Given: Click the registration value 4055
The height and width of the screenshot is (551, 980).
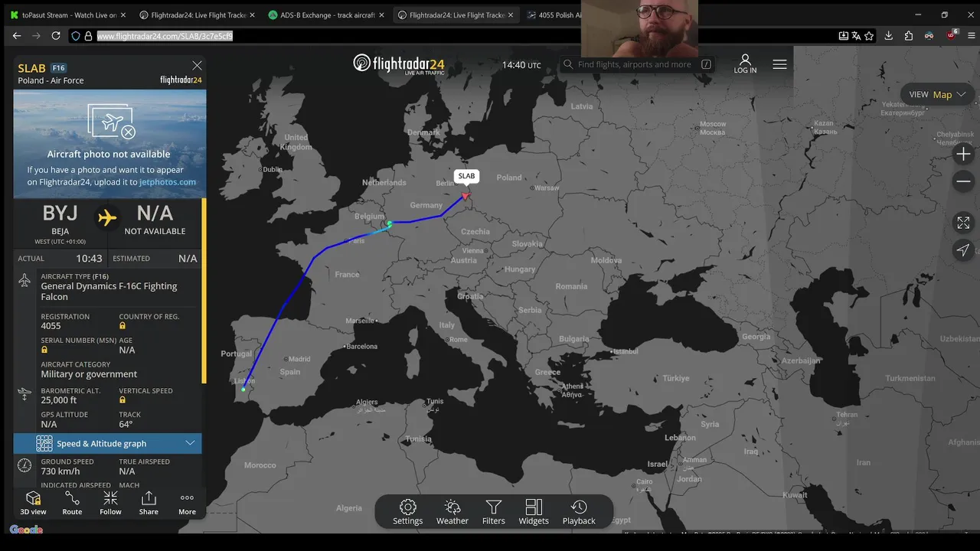Looking at the screenshot, I should click(51, 326).
